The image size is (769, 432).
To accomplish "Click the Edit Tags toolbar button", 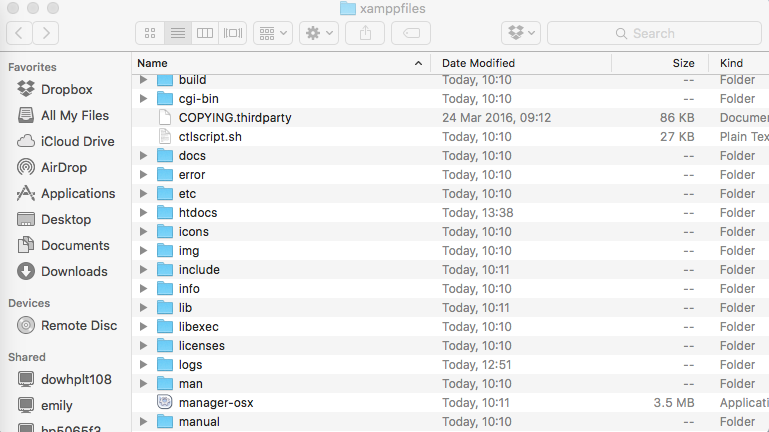I will [411, 33].
